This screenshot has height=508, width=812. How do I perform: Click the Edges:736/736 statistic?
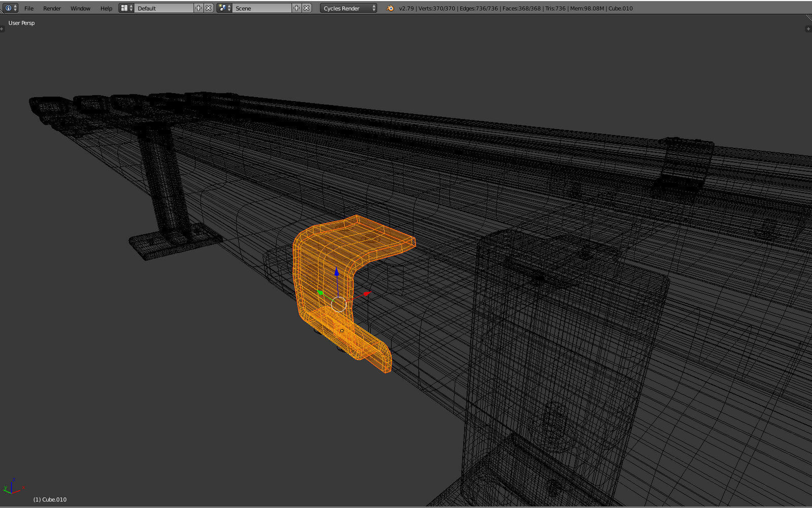(x=479, y=8)
